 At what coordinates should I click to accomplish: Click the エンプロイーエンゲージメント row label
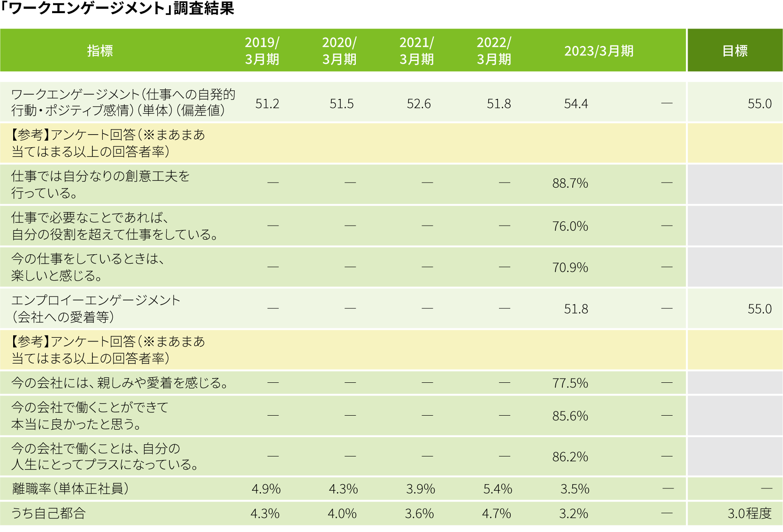[x=96, y=309]
